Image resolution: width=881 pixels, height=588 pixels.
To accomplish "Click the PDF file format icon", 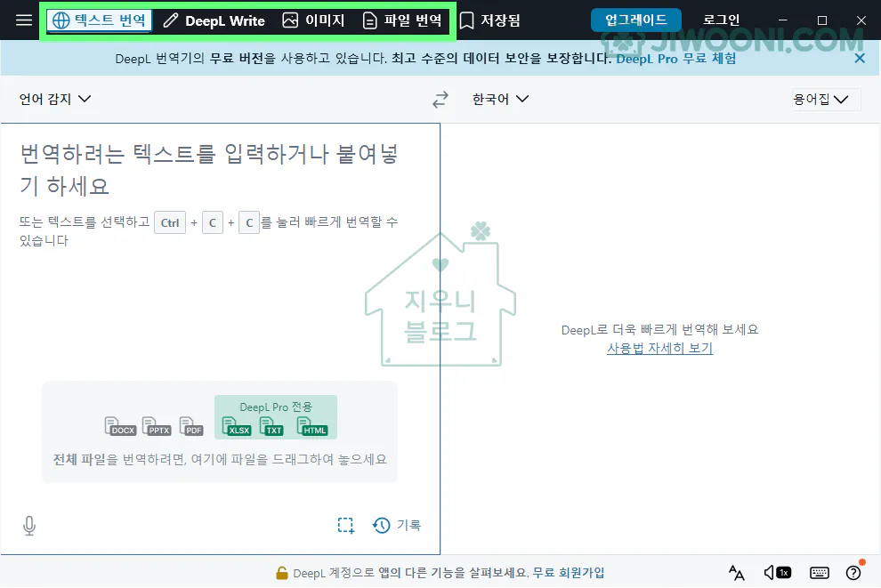I will click(x=190, y=424).
